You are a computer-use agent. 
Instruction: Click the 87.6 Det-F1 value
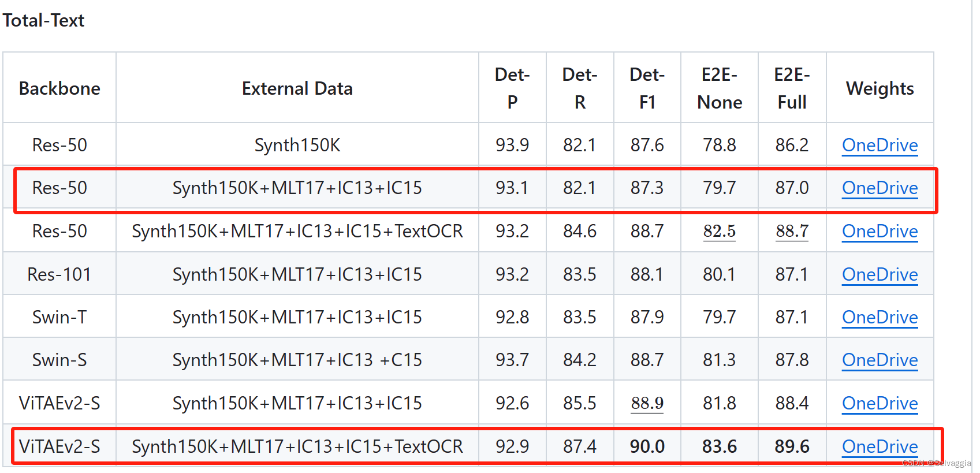647,145
